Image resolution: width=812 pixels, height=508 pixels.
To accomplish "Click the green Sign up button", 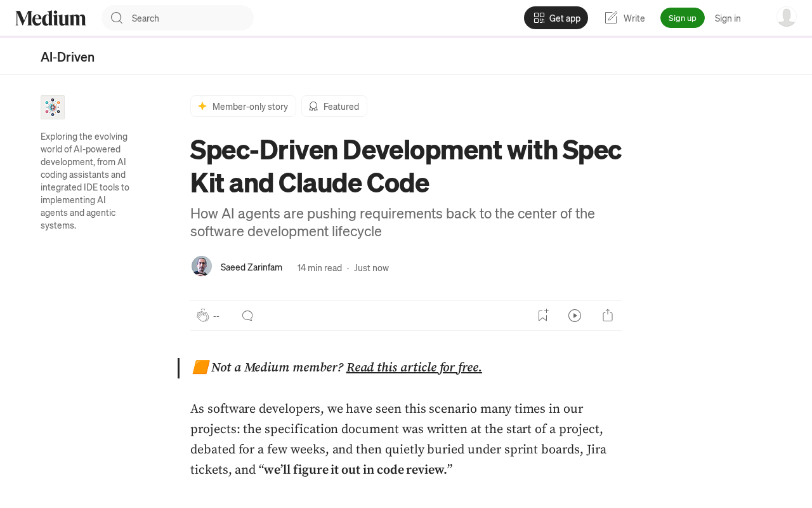I will [x=683, y=18].
